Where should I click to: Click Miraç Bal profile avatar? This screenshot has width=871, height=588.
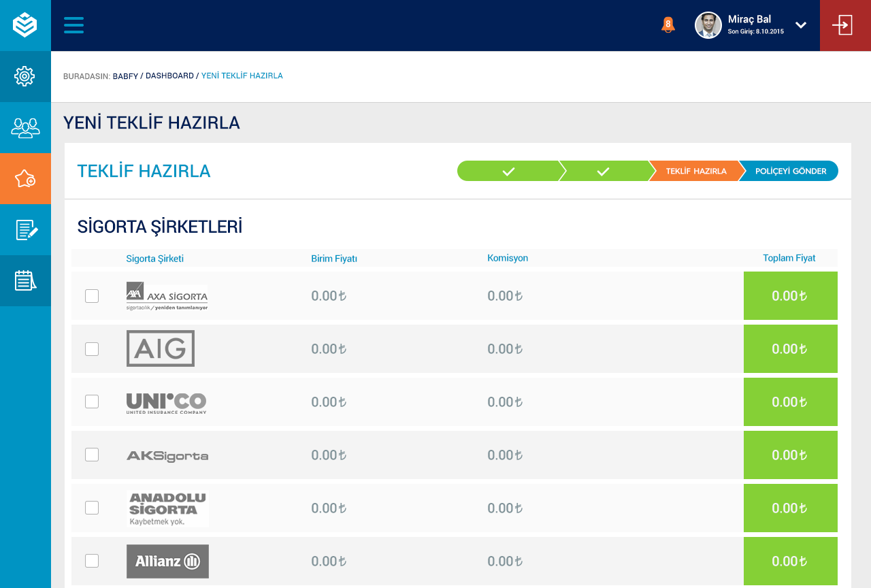(x=708, y=25)
